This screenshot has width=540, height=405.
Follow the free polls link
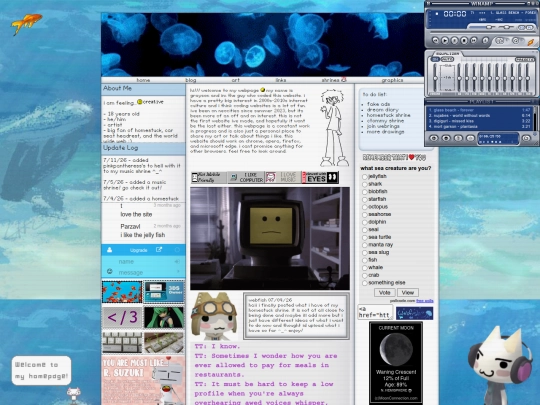point(425,301)
